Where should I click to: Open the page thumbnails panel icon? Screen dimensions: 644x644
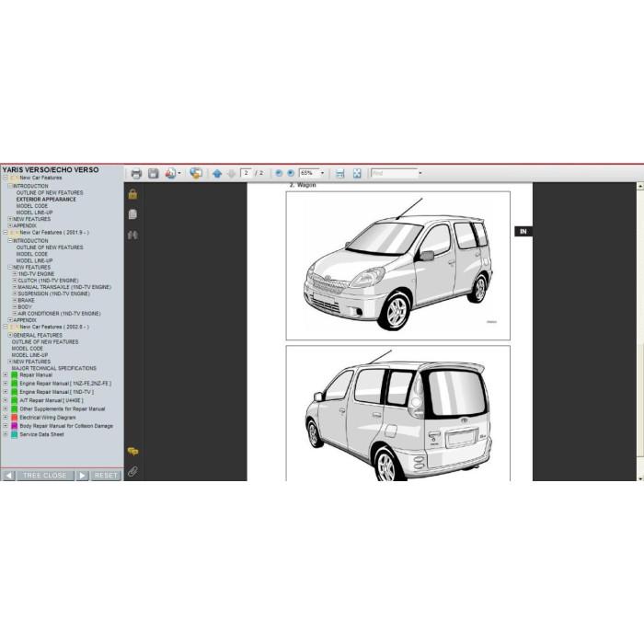(132, 214)
